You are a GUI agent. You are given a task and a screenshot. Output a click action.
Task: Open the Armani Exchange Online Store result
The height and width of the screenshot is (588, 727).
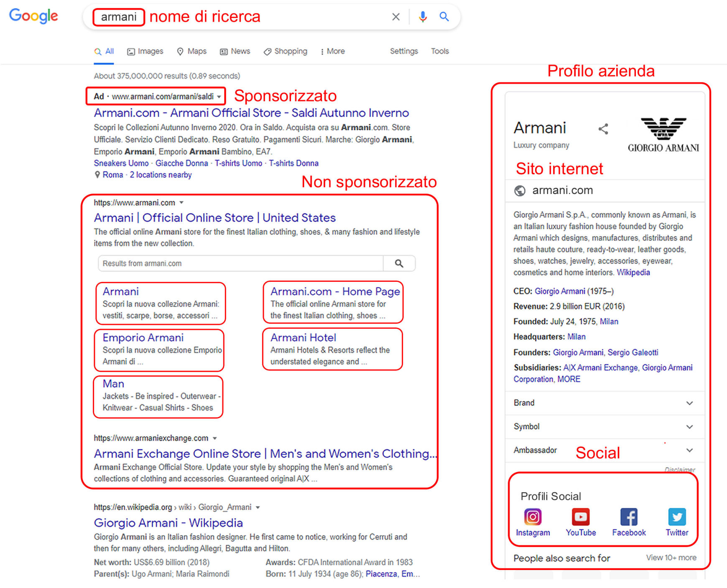pos(265,454)
